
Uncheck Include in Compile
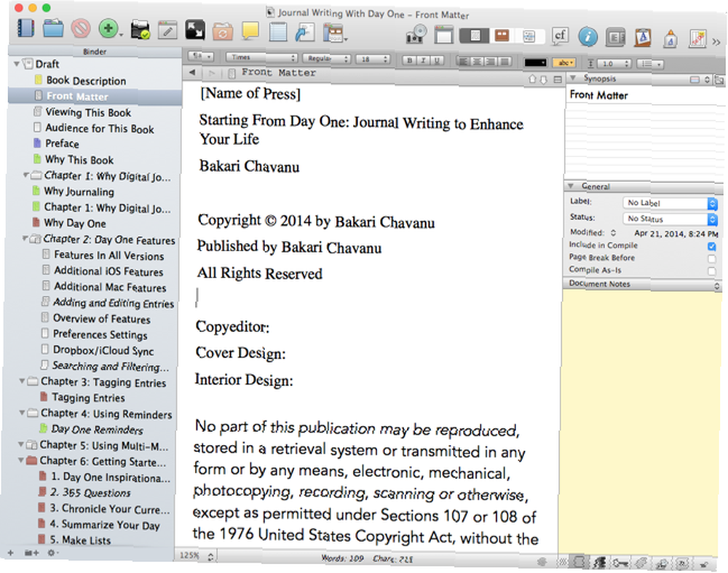[712, 247]
